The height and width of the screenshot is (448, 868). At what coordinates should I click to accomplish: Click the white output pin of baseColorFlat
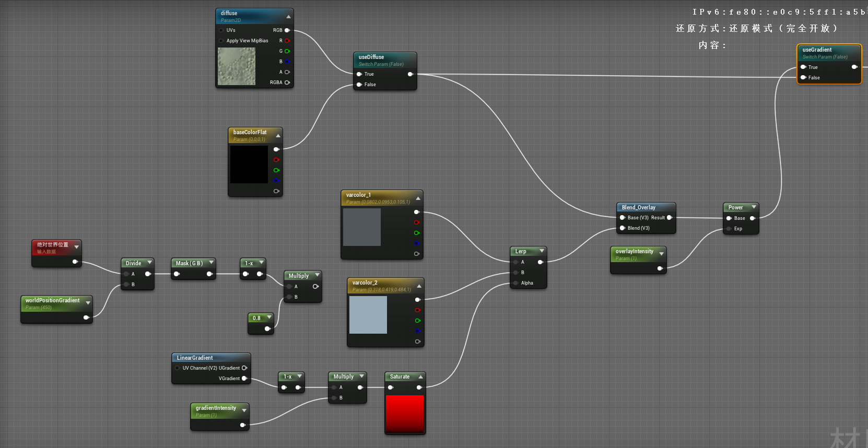(x=276, y=149)
